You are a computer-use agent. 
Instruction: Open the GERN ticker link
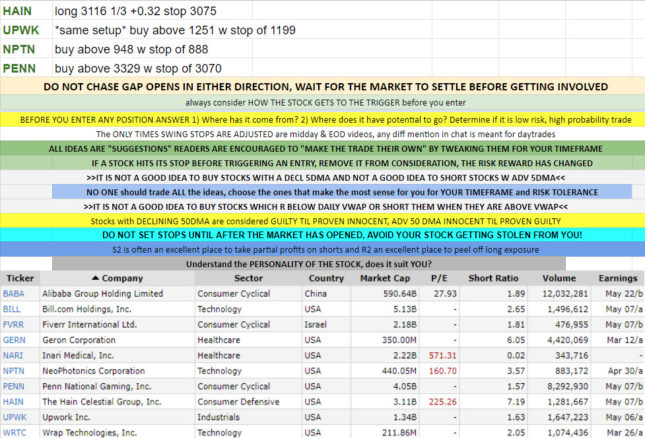tap(14, 340)
